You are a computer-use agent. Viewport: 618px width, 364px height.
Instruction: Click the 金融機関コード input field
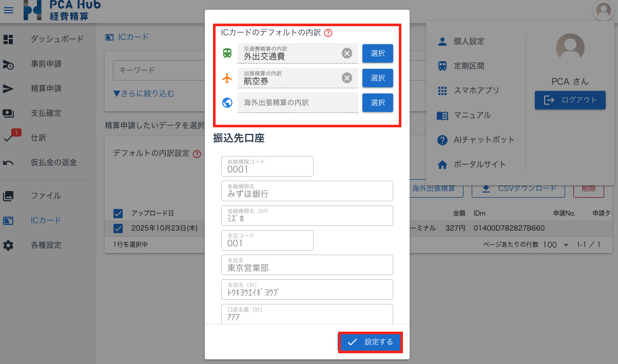coord(267,166)
